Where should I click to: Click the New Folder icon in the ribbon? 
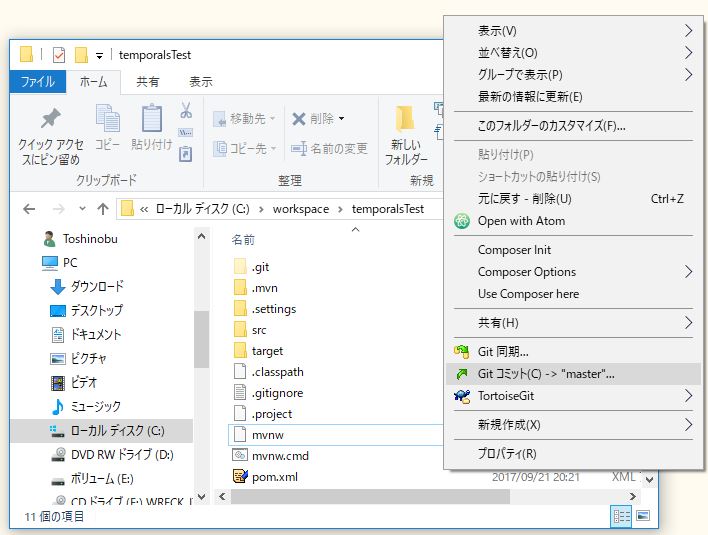(405, 119)
